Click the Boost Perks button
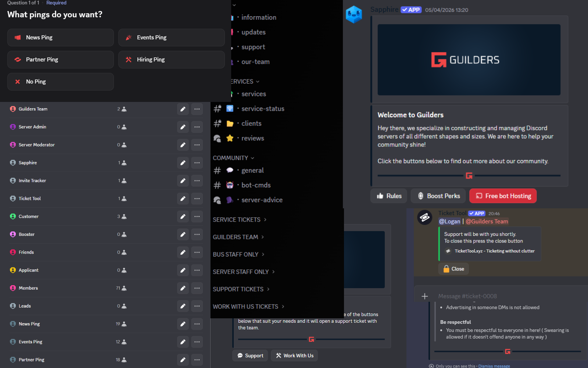This screenshot has width=588, height=368. (x=438, y=196)
